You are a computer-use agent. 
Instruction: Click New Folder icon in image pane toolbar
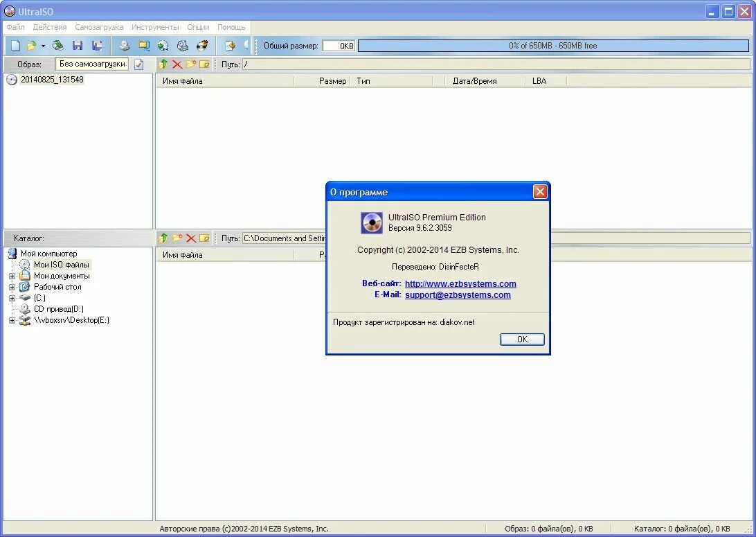pyautogui.click(x=191, y=64)
